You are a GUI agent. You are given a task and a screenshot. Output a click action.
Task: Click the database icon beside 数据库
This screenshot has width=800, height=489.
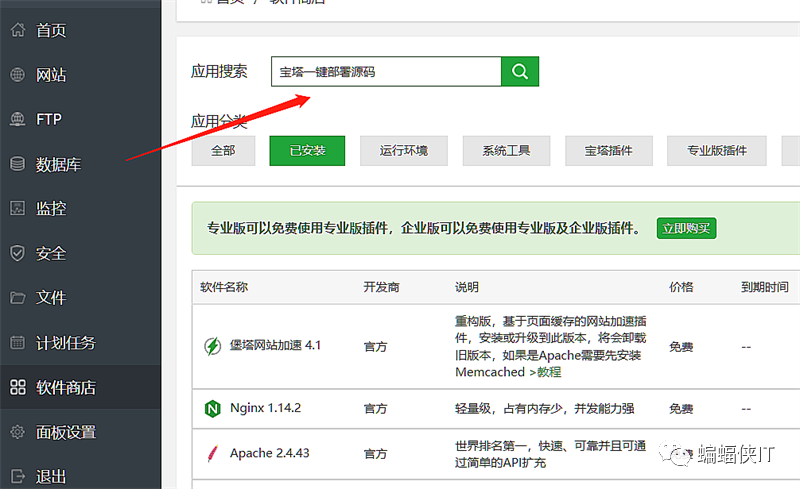coord(17,164)
